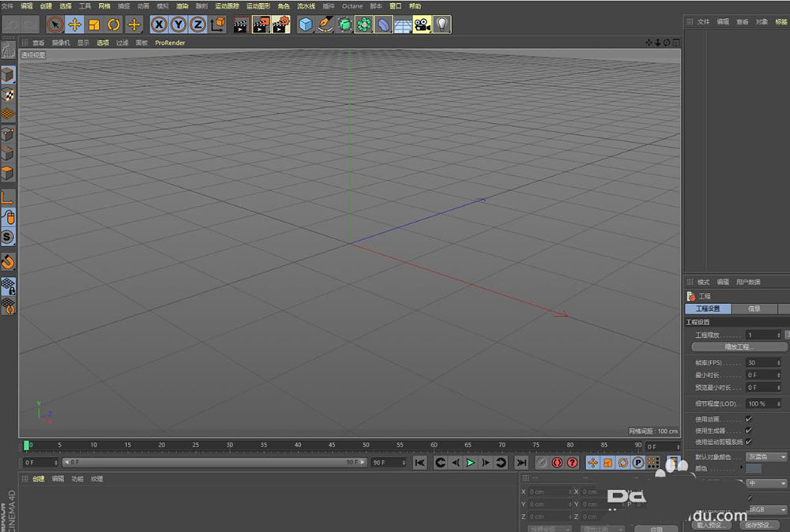Open 创建 menu in material manager
Screen dimensions: 790x532
pos(39,478)
